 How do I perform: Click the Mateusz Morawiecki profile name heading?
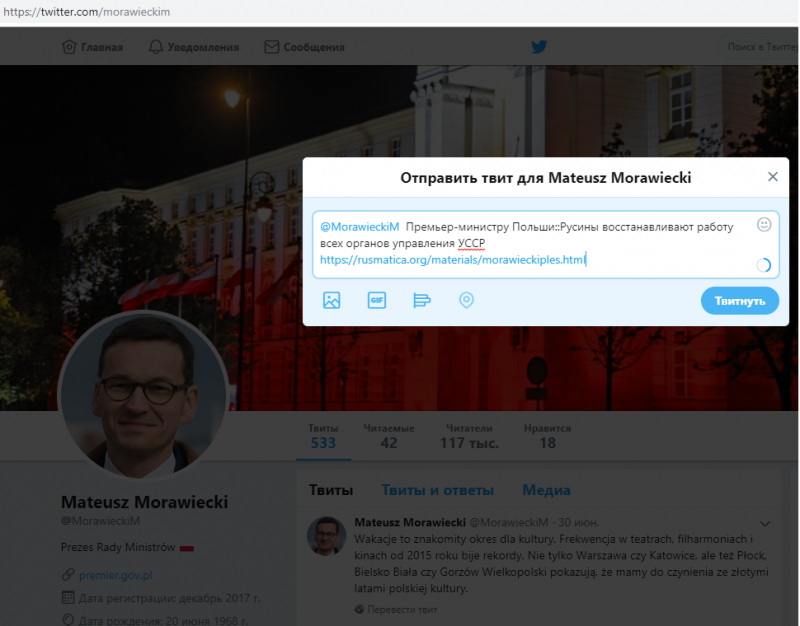(x=144, y=502)
